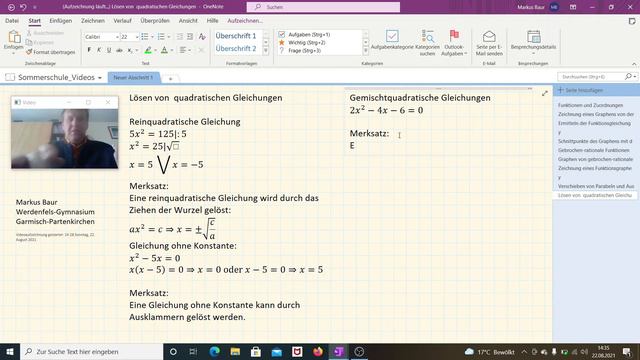Open Microsoft Edge from taskbar
The width and height of the screenshot is (640, 360).
(x=214, y=351)
